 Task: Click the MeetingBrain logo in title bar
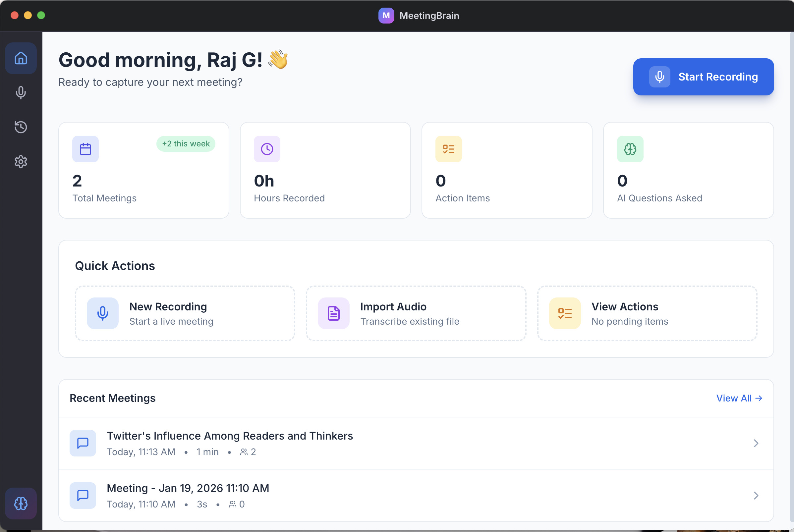tap(386, 16)
